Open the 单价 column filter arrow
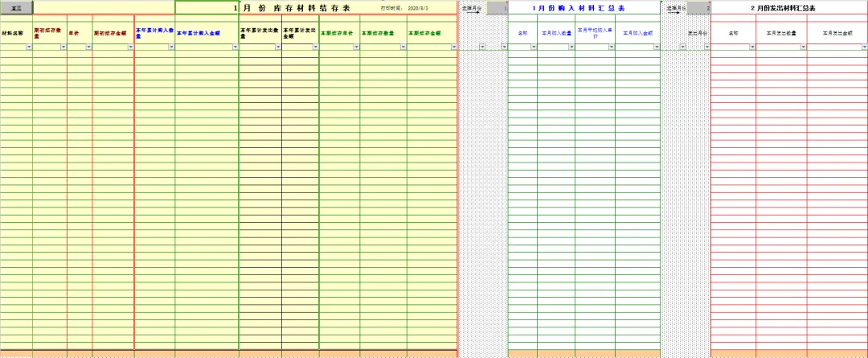This screenshot has width=868, height=358. (x=88, y=47)
